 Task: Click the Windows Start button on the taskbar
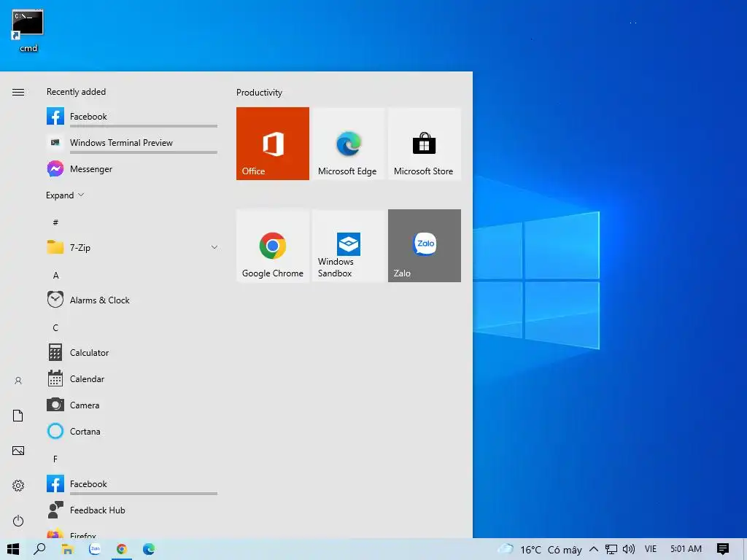(13, 549)
